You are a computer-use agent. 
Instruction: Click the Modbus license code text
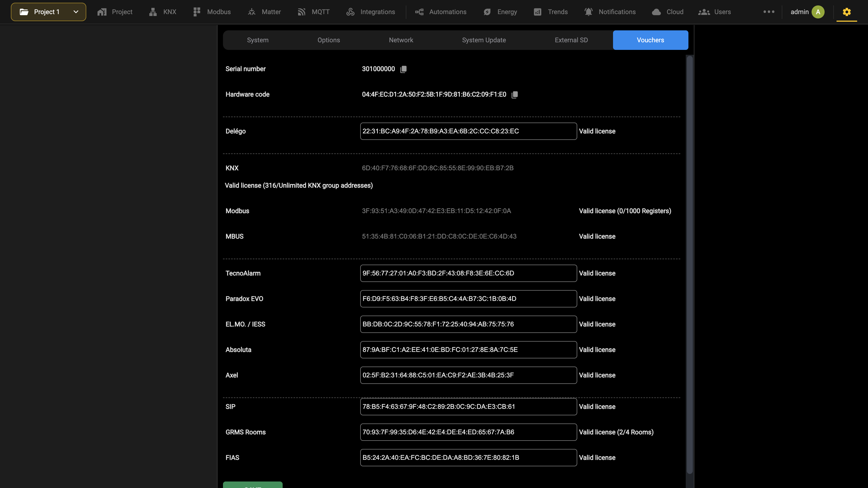[x=436, y=211]
